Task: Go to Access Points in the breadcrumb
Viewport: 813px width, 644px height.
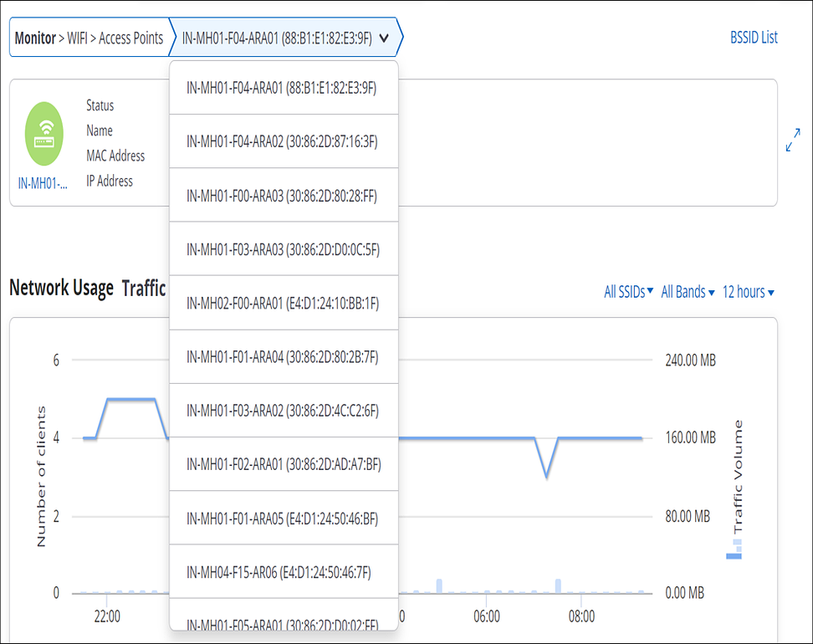Action: 130,38
